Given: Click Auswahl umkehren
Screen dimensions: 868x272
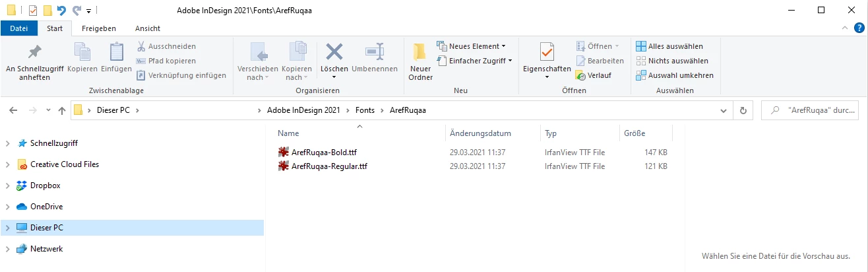Looking at the screenshot, I should pyautogui.click(x=675, y=75).
